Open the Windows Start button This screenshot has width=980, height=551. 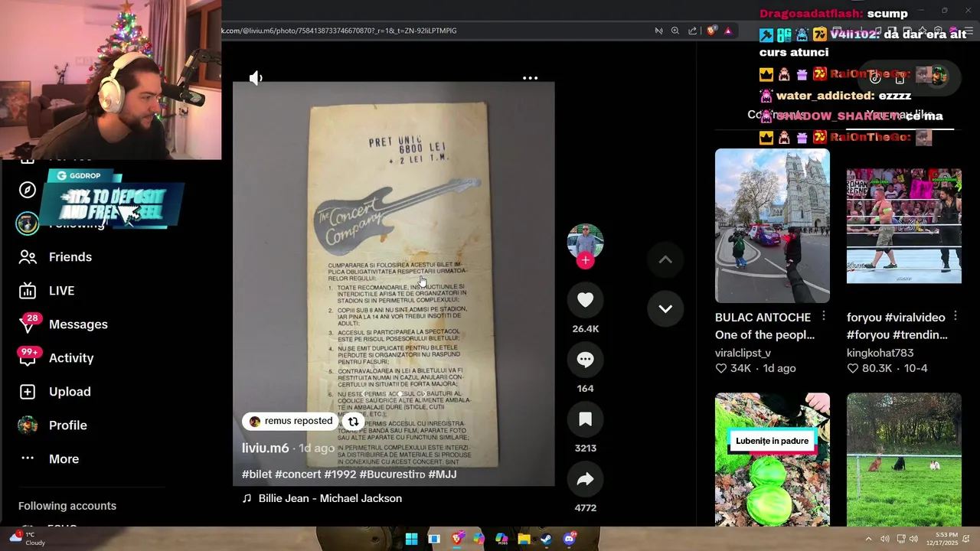pyautogui.click(x=411, y=540)
